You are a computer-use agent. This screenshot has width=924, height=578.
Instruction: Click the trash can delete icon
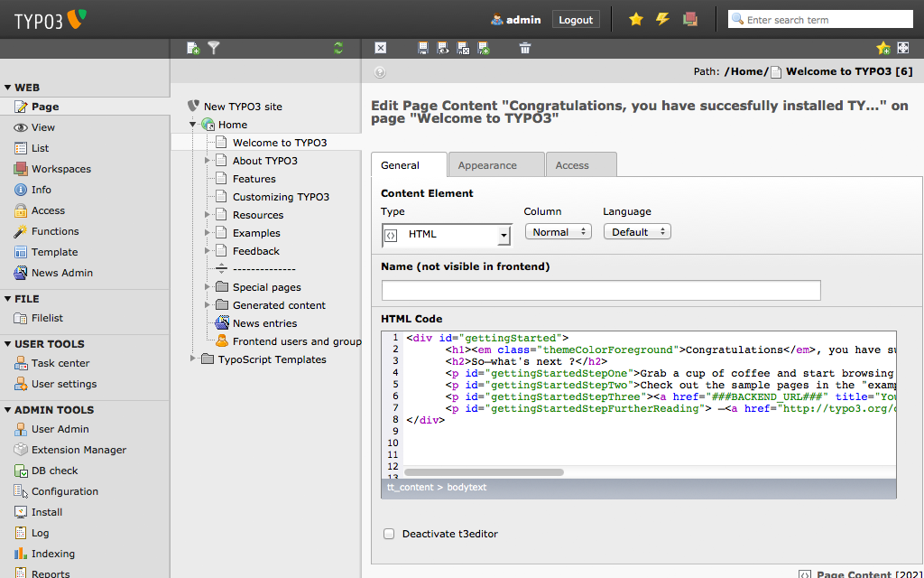[525, 48]
